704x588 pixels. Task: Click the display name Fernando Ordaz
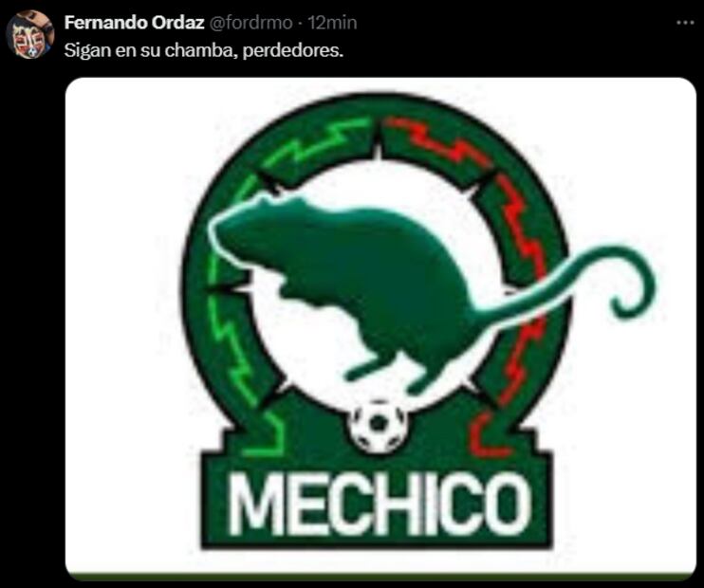(x=134, y=23)
